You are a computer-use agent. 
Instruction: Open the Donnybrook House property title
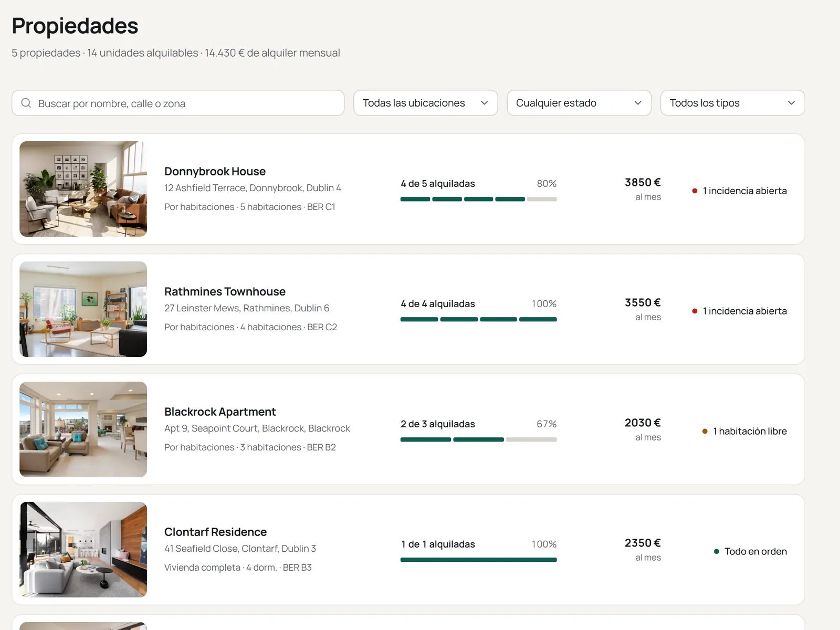(x=215, y=171)
